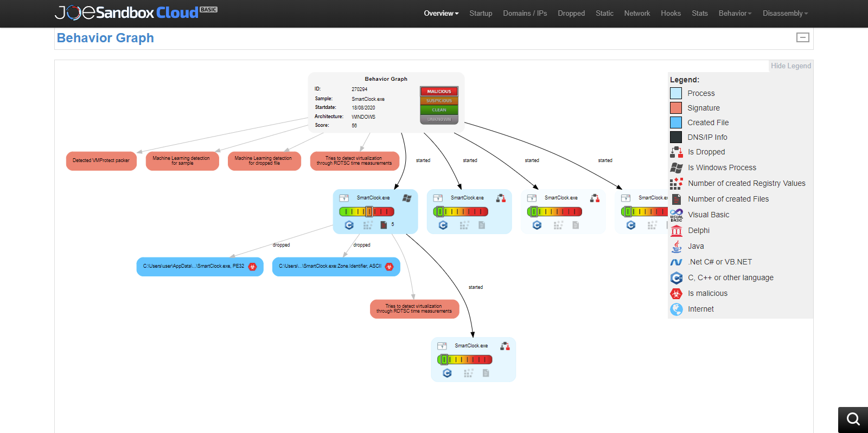The image size is (868, 433).
Task: Click the dropped icon on bottom SmartClock.exe node
Action: (505, 346)
